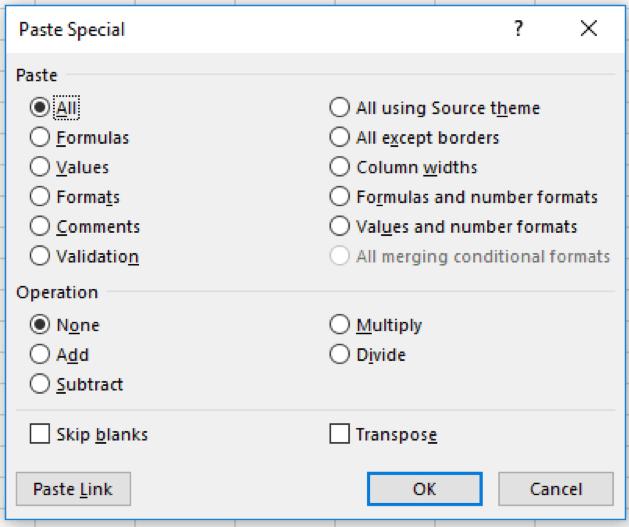This screenshot has height=527, width=629.
Task: Choose All using Source theme
Action: [340, 108]
